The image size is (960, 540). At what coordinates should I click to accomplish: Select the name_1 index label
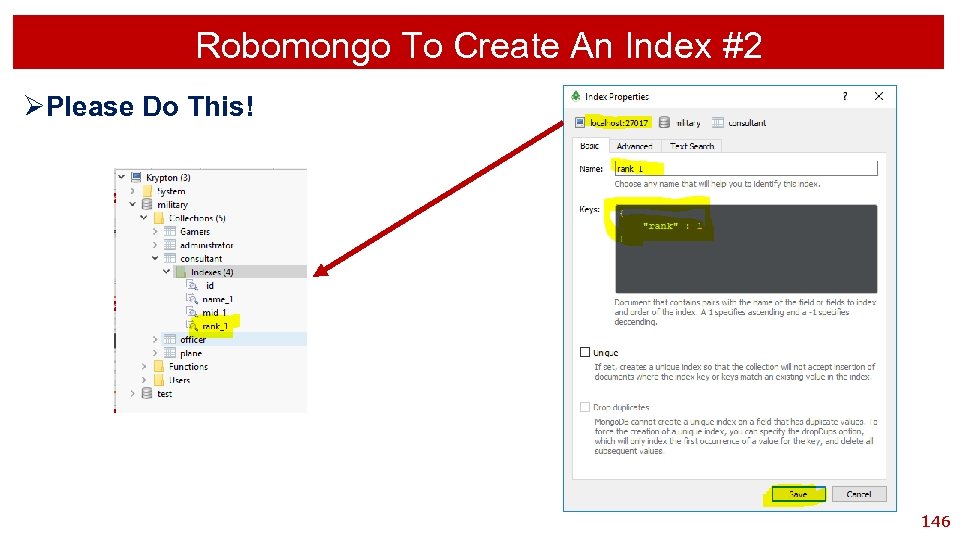217,299
